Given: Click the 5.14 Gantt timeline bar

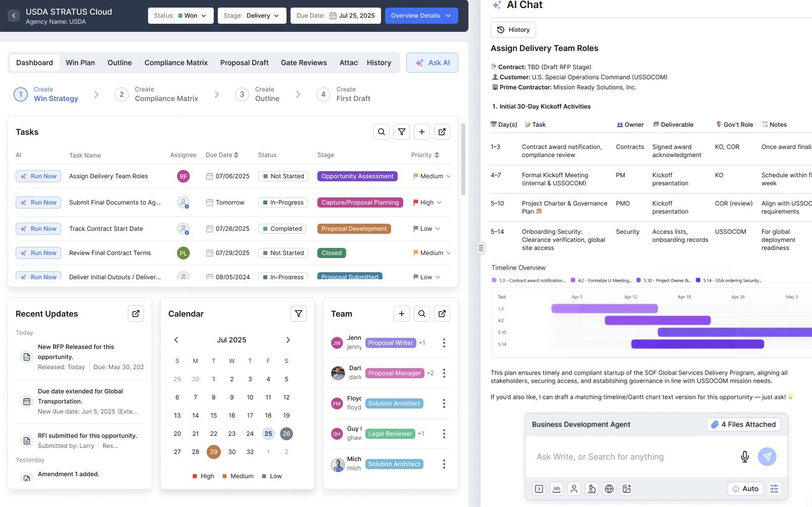Looking at the screenshot, I should tap(697, 344).
